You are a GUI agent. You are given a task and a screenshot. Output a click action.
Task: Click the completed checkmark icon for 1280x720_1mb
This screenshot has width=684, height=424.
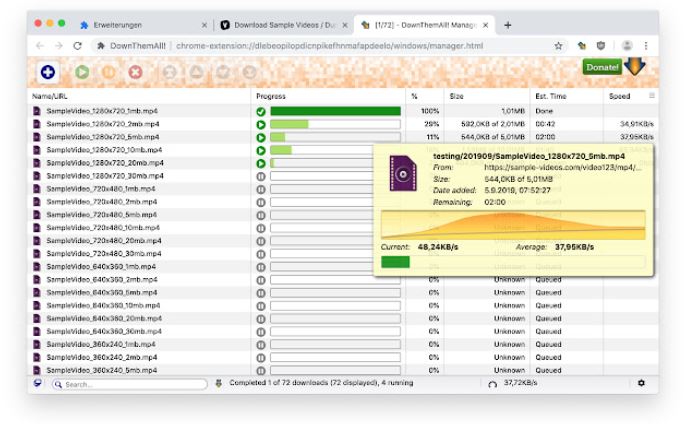[261, 112]
